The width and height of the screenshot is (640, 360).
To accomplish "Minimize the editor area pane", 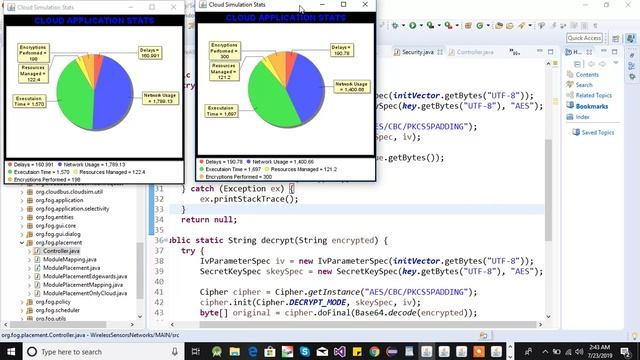I will [x=540, y=51].
